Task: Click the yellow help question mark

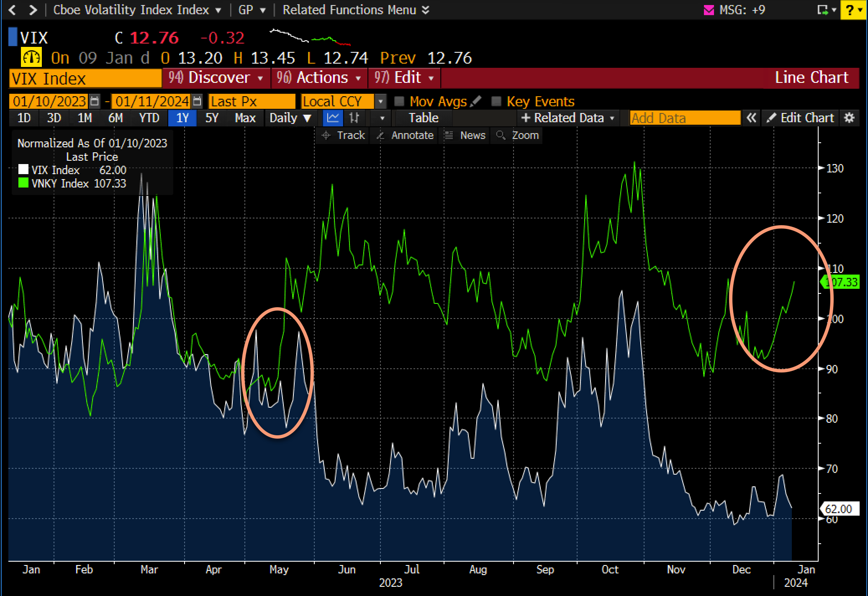Action: pos(850,10)
